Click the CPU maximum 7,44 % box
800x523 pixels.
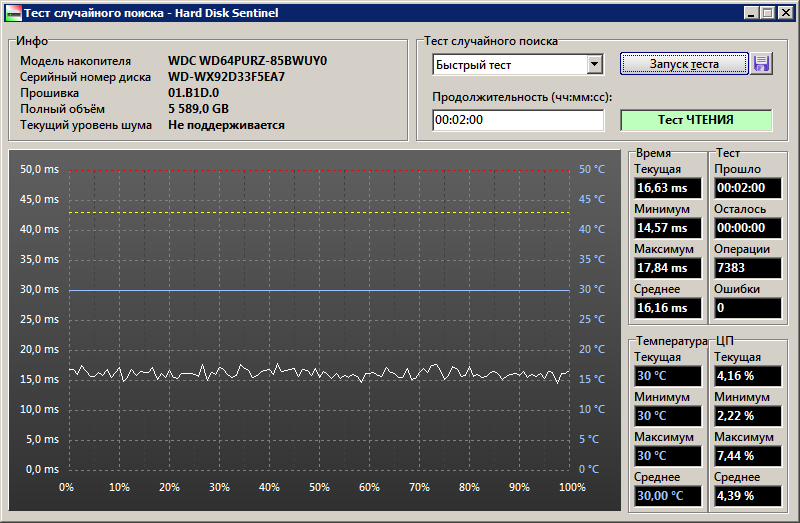coord(747,456)
